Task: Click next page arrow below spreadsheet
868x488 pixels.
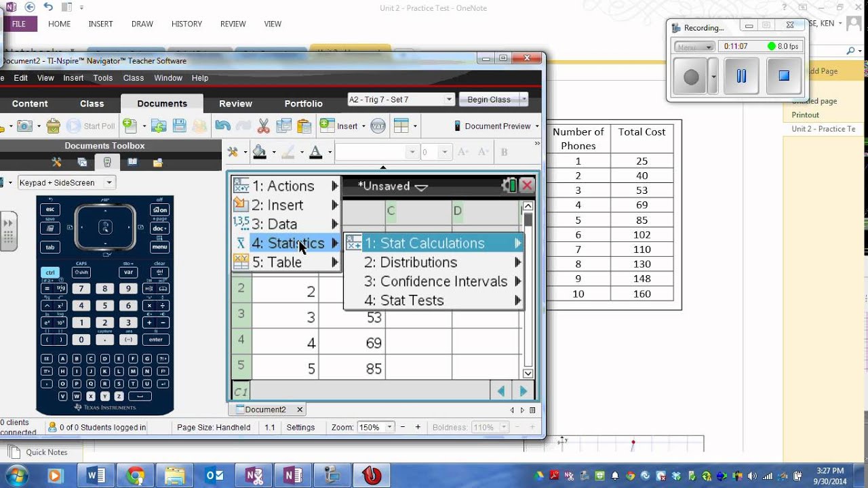Action: 523,391
